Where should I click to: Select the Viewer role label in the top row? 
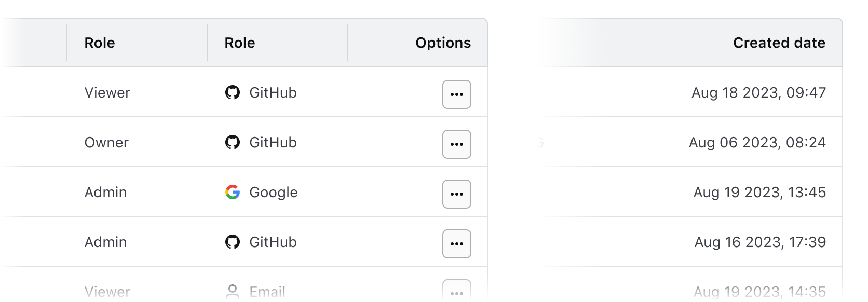tap(107, 93)
